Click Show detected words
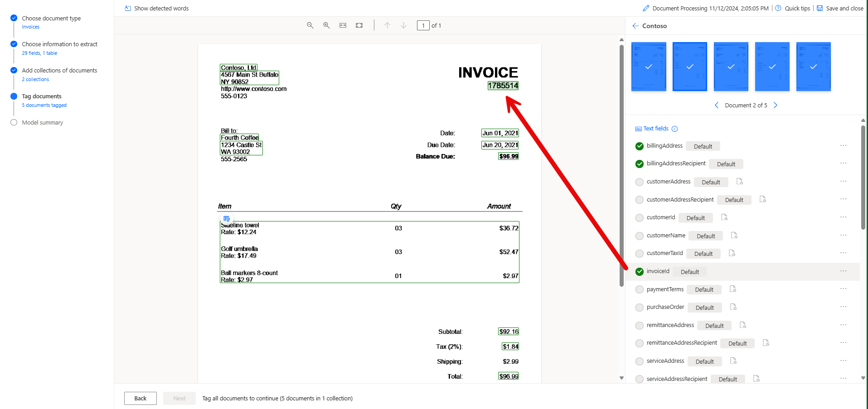Image resolution: width=868 pixels, height=409 pixels. tap(156, 8)
